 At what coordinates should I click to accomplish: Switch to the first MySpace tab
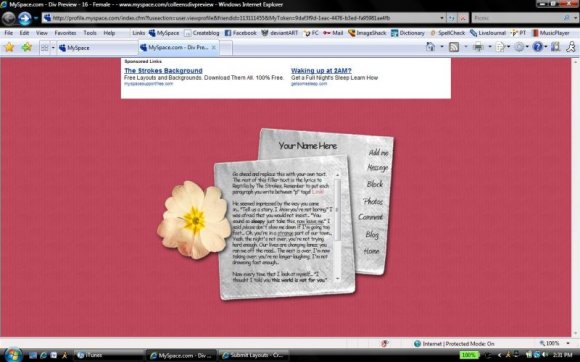click(97, 48)
